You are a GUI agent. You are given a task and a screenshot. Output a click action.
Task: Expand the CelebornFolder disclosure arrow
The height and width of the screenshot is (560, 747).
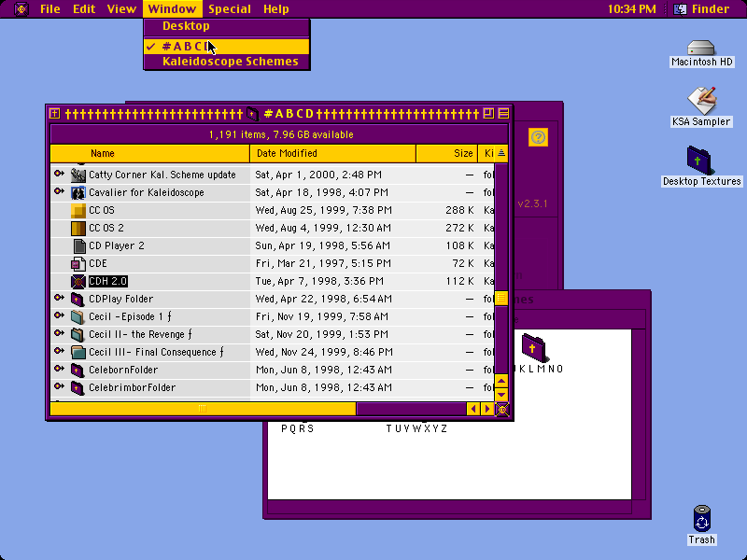(59, 369)
